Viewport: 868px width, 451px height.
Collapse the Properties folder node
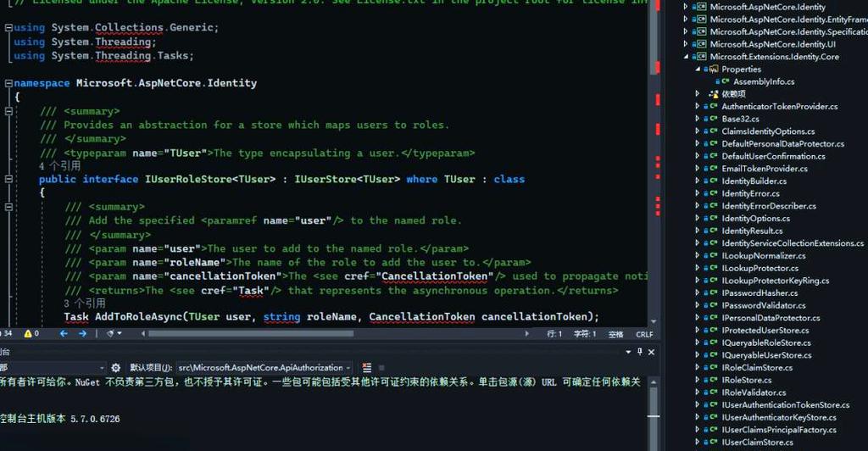[698, 70]
